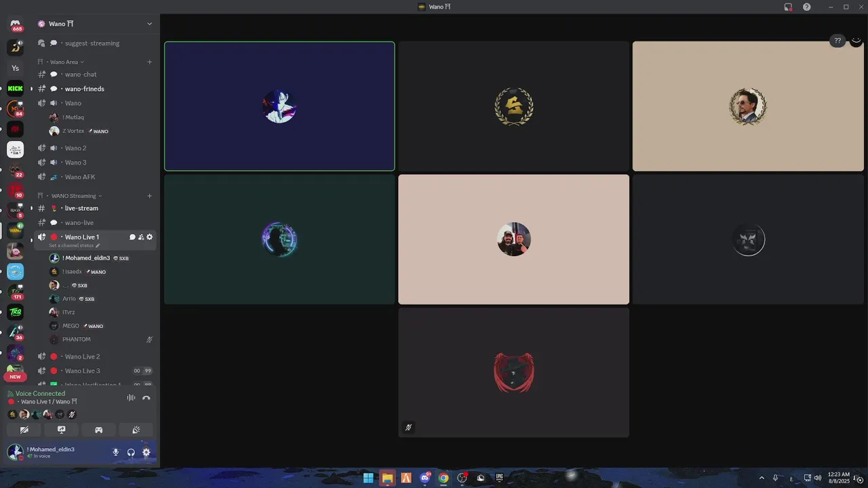The image size is (868, 488).
Task: Open the TRQ server icon
Action: [x=15, y=312]
